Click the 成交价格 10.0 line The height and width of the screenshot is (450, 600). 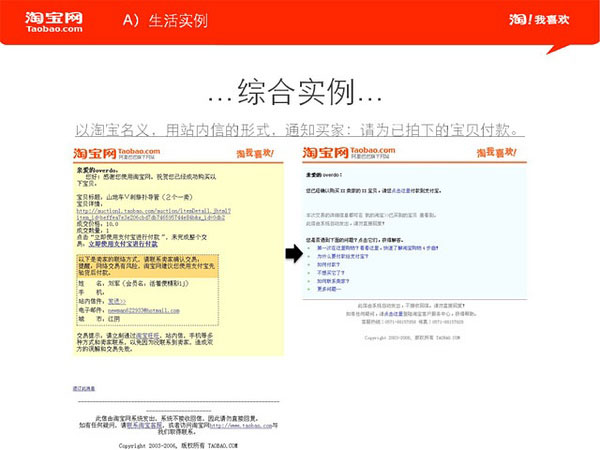98,224
